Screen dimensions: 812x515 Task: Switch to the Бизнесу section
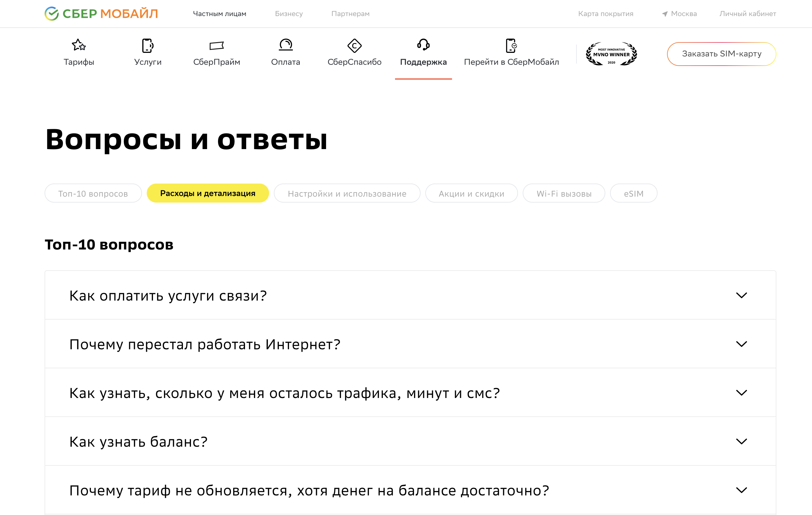tap(289, 13)
